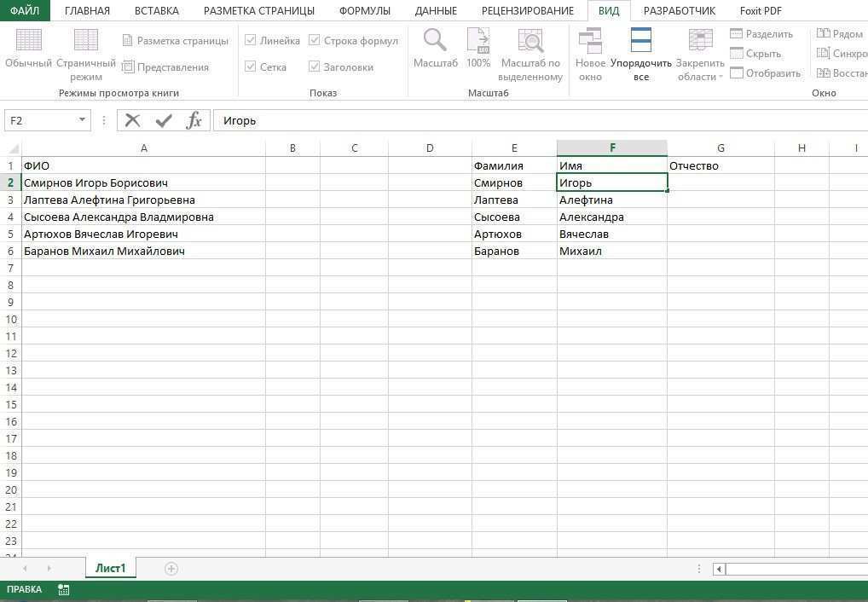Show hidden windows via Отобразить
This screenshot has height=602, width=868.
766,72
